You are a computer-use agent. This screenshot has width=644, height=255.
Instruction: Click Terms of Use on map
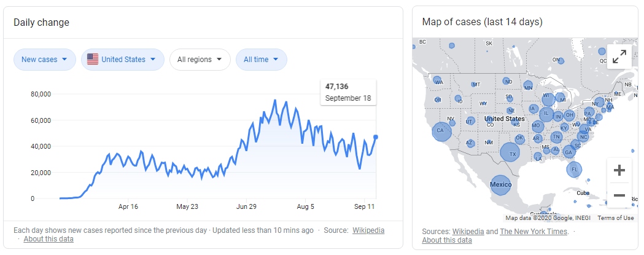[615, 218]
